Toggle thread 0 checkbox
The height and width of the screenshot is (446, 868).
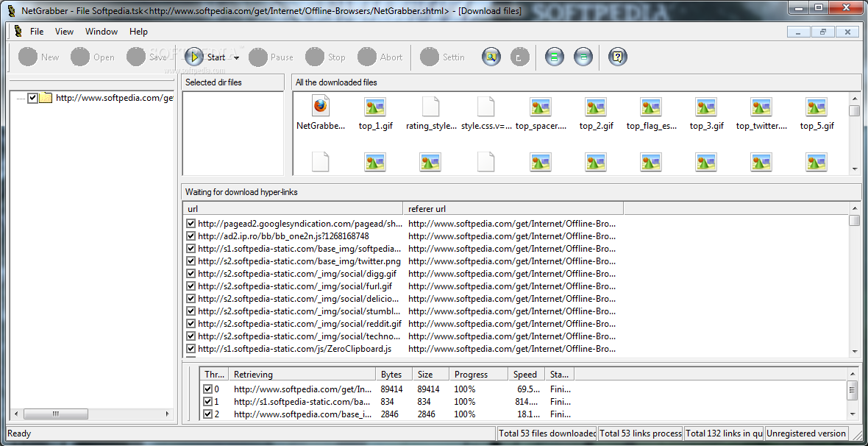(x=208, y=389)
